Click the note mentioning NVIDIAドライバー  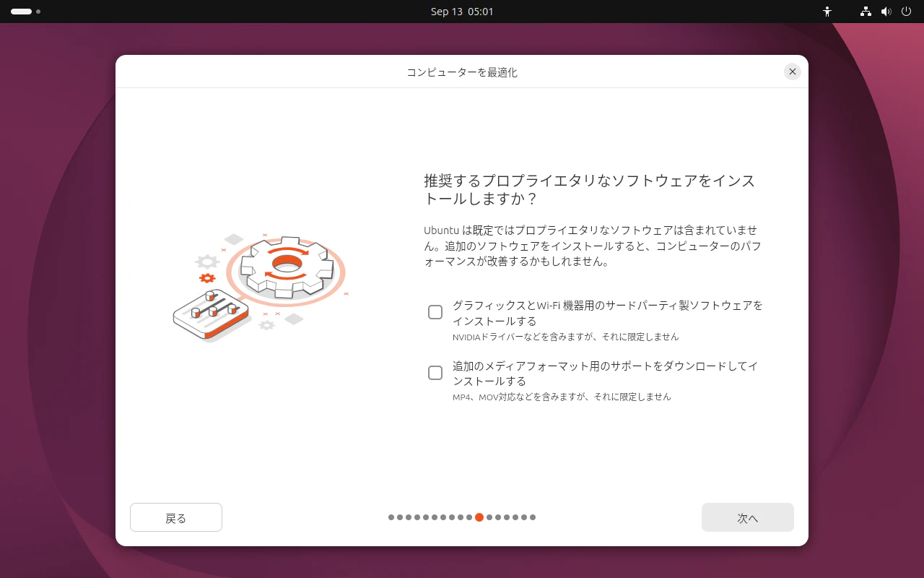(566, 337)
